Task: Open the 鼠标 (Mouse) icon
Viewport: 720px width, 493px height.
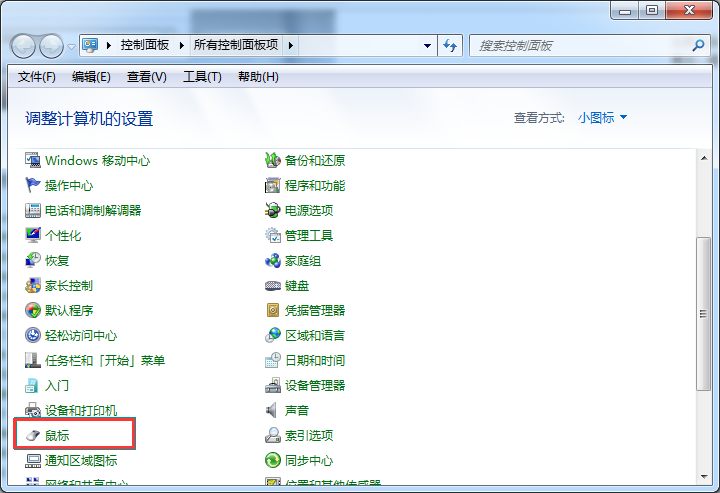Action: click(33, 436)
